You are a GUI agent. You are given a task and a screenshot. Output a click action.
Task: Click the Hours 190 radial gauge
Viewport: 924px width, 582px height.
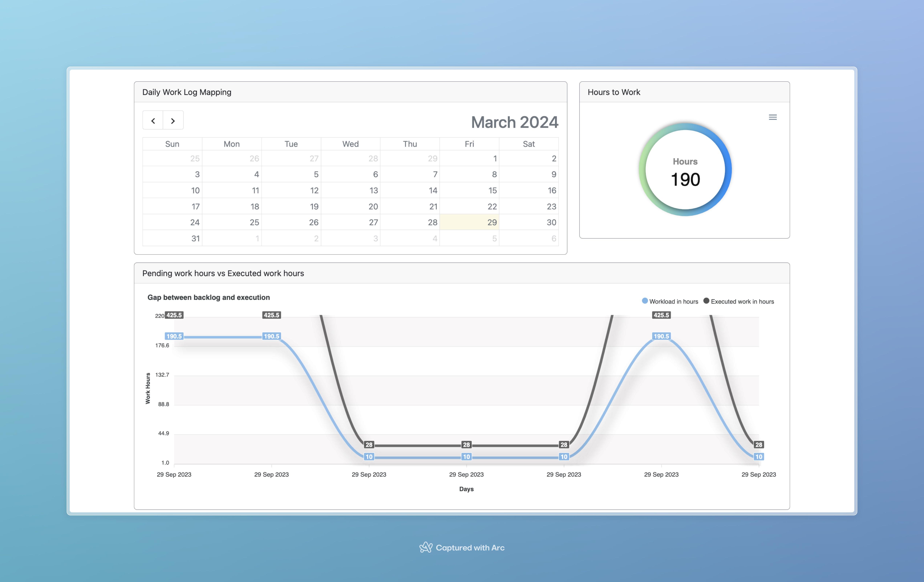pyautogui.click(x=685, y=170)
